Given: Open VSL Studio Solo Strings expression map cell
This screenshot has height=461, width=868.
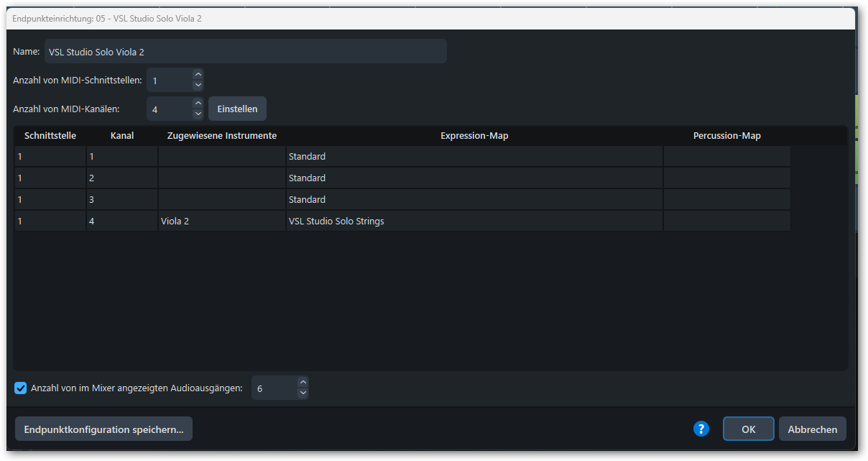Looking at the screenshot, I should [474, 221].
